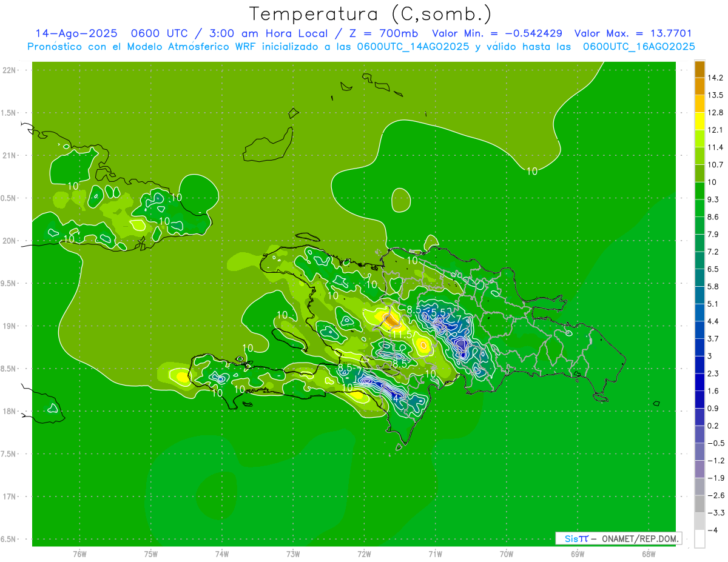
Task: Click the colorbar value -3.3
Action: (716, 512)
